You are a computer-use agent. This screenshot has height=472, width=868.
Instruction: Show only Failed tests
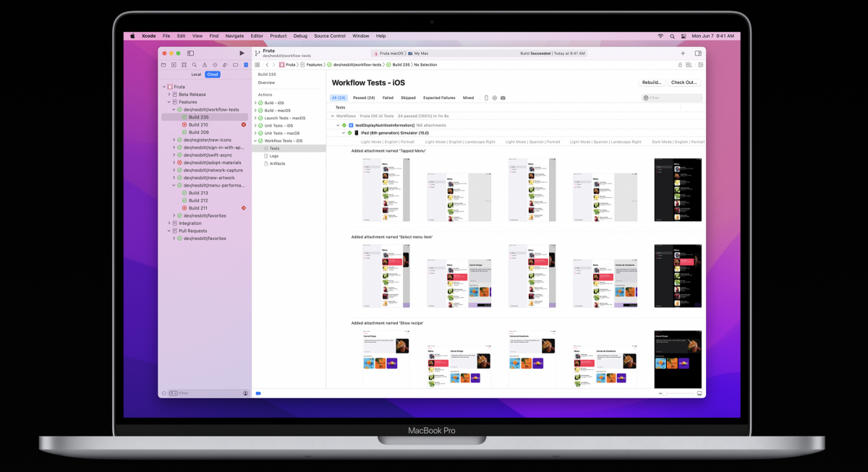388,98
